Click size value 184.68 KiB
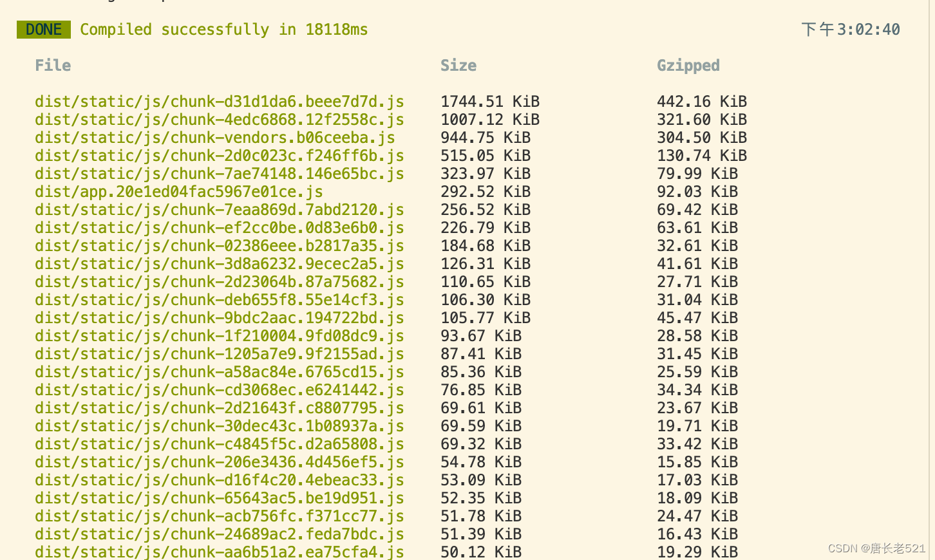Screen dimensions: 935x560 (486, 246)
